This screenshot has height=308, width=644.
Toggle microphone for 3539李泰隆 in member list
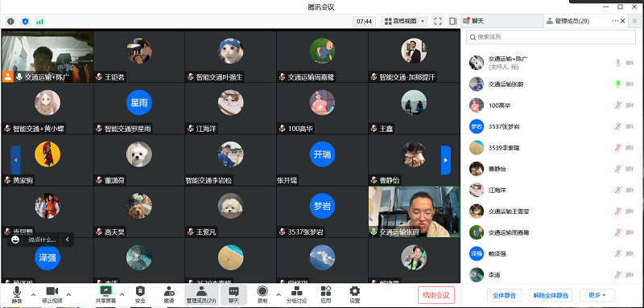[617, 148]
